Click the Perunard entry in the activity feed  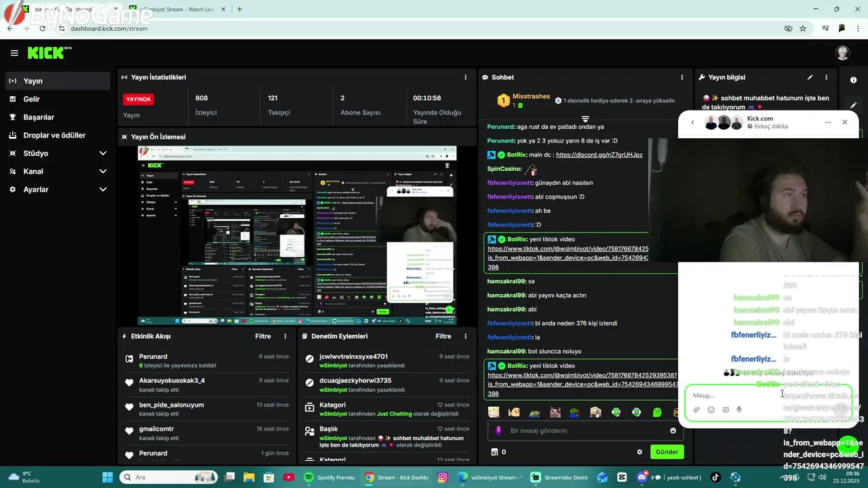207,361
